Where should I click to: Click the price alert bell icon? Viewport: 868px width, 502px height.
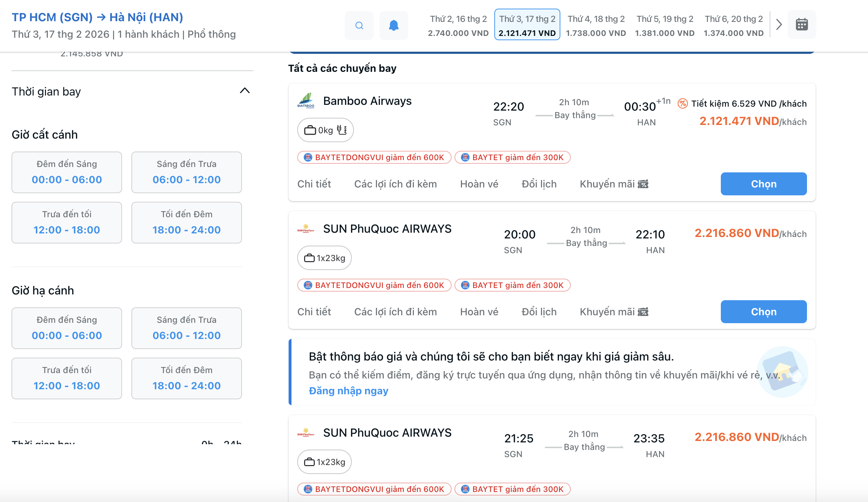pos(393,25)
